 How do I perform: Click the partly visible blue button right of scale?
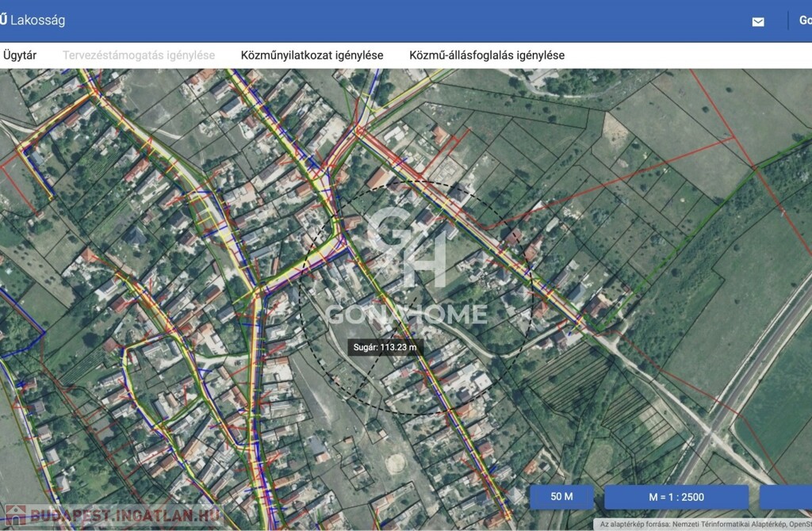tap(786, 497)
